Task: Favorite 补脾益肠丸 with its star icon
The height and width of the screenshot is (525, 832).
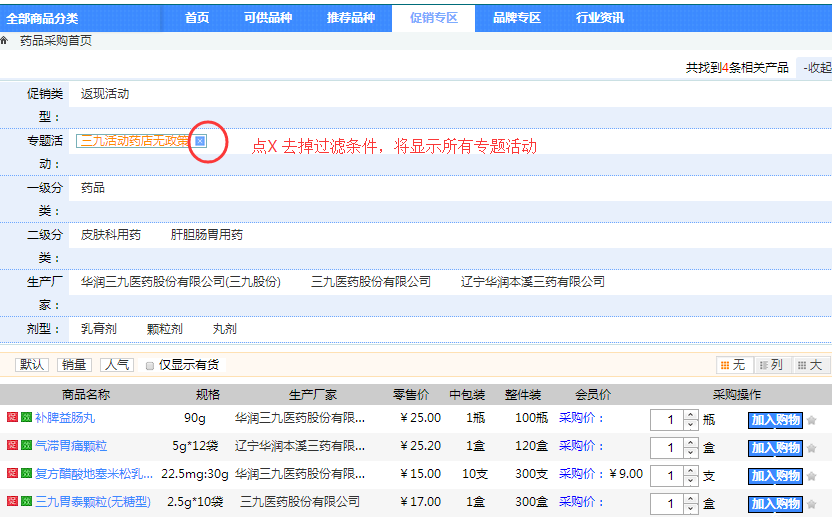Action: pyautogui.click(x=811, y=420)
